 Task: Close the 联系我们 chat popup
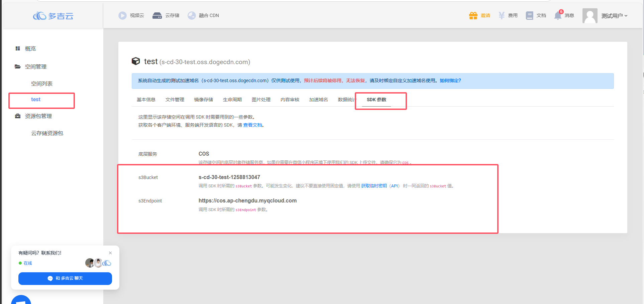(x=110, y=253)
